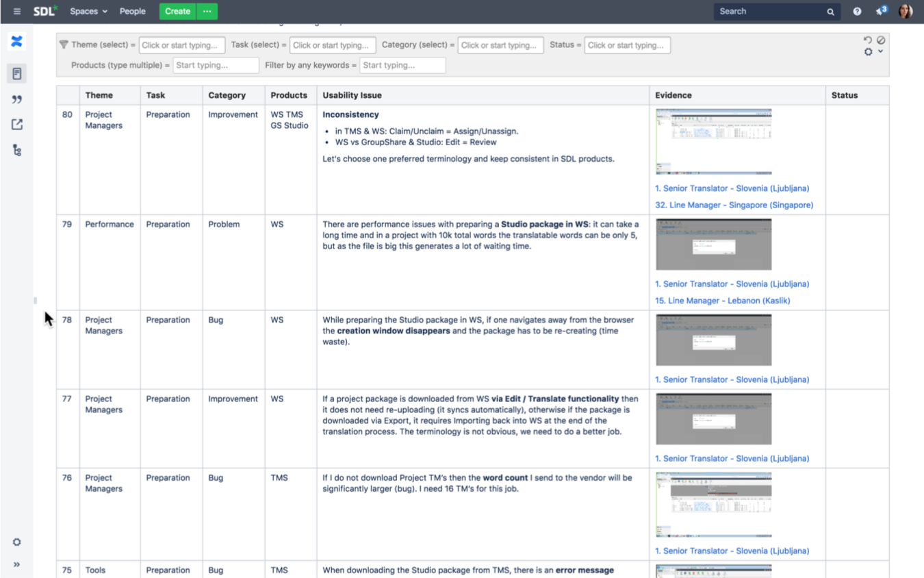Open space settings gear in sidebar
This screenshot has width=924, height=578.
pyautogui.click(x=17, y=542)
